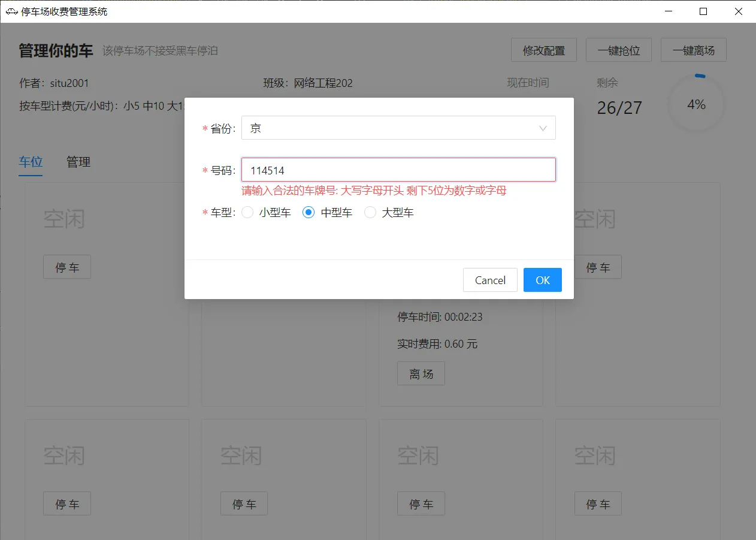Switch to the 车位 tab
This screenshot has height=540, width=756.
(x=31, y=162)
